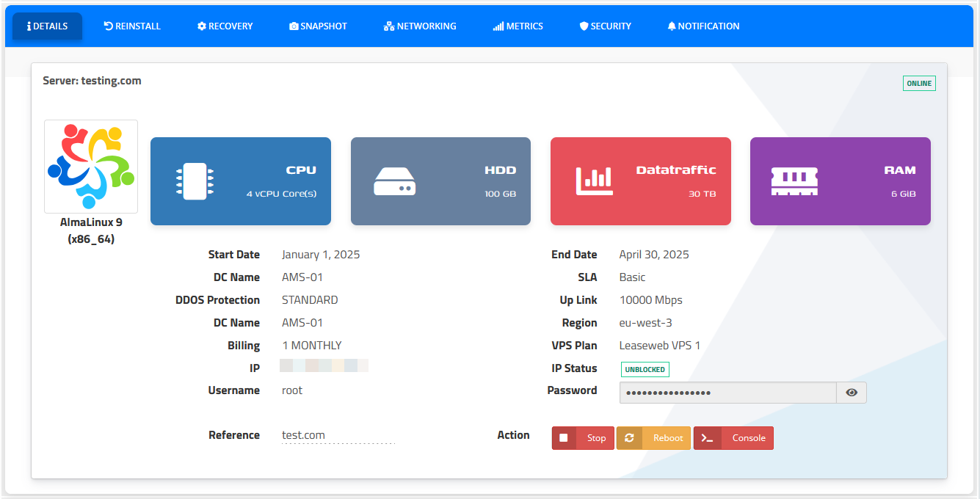
Task: Open the Notification tab
Action: 703,26
